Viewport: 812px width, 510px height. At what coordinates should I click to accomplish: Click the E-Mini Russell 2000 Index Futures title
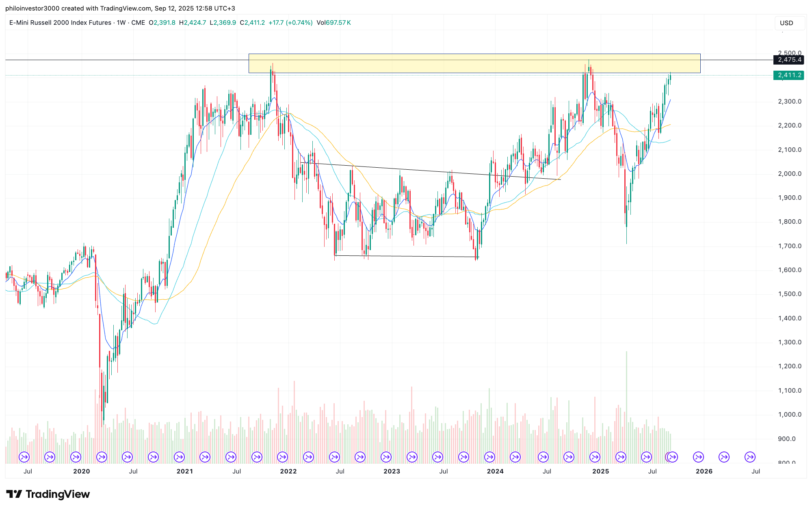60,23
